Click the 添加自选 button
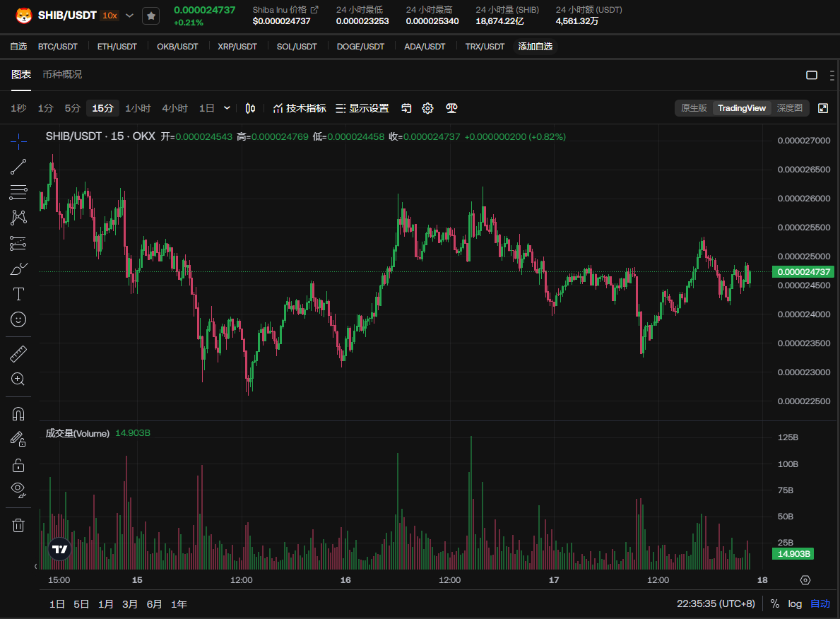The width and height of the screenshot is (840, 619). (x=536, y=47)
